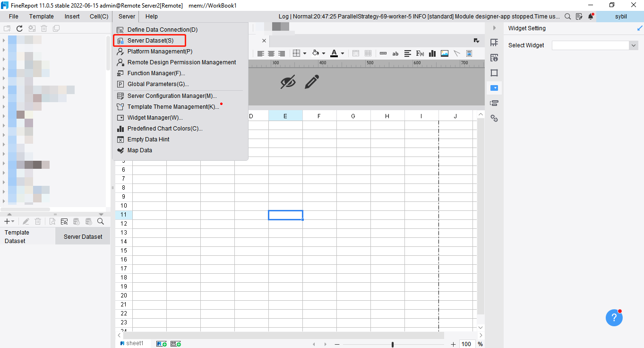
Task: Align cell text right
Action: pos(282,53)
